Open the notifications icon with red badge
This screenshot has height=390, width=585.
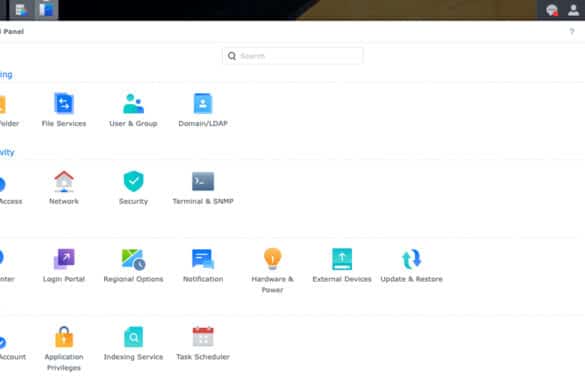click(x=552, y=10)
